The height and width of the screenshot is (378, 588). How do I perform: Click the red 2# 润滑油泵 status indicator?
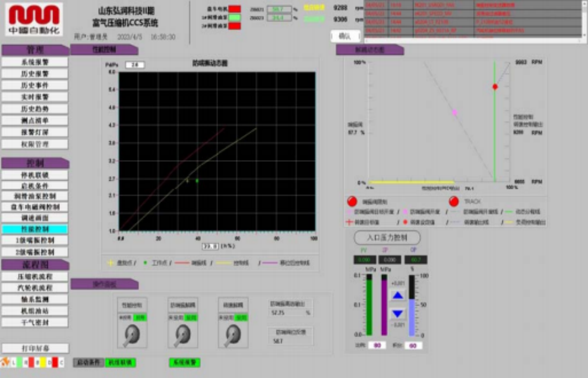[235, 26]
